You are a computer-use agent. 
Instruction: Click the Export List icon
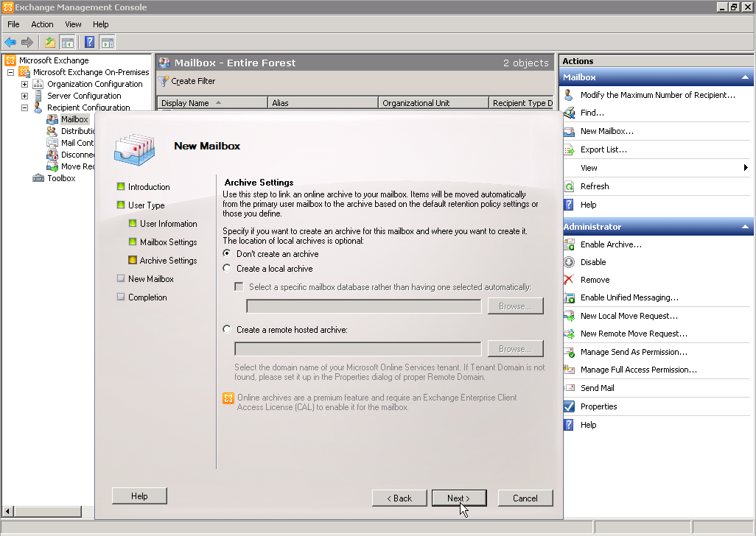point(569,149)
